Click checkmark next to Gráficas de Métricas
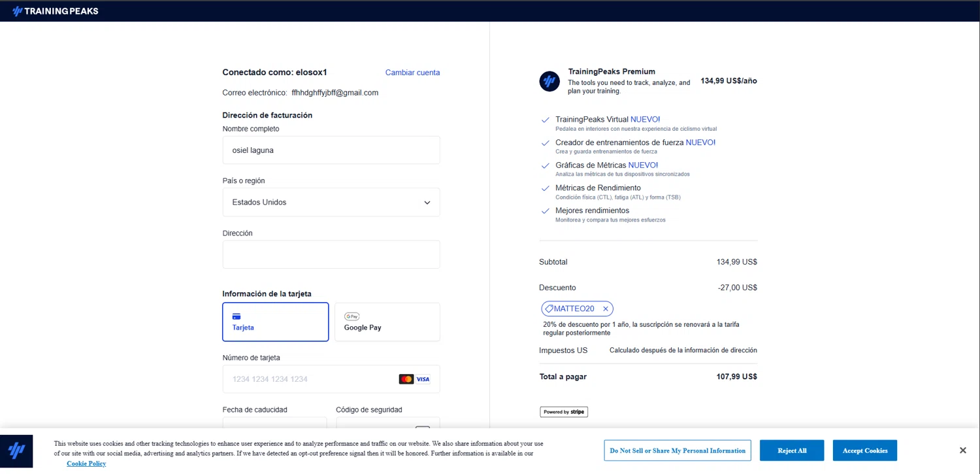This screenshot has height=474, width=980. click(546, 166)
